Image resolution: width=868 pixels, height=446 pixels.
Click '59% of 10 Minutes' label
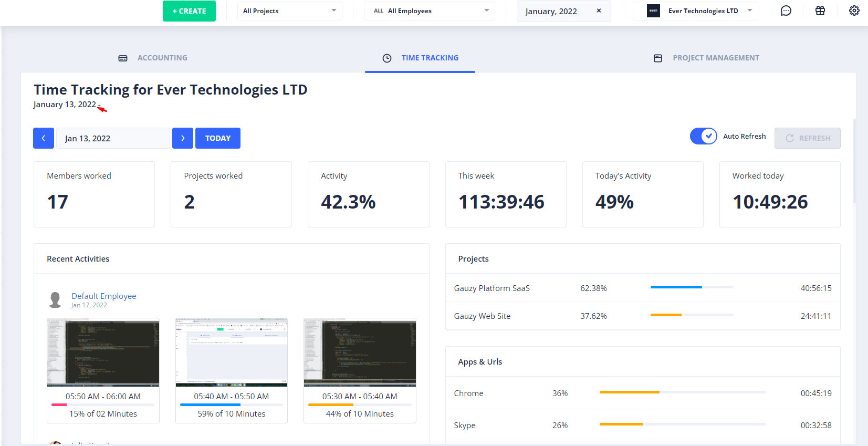(232, 413)
